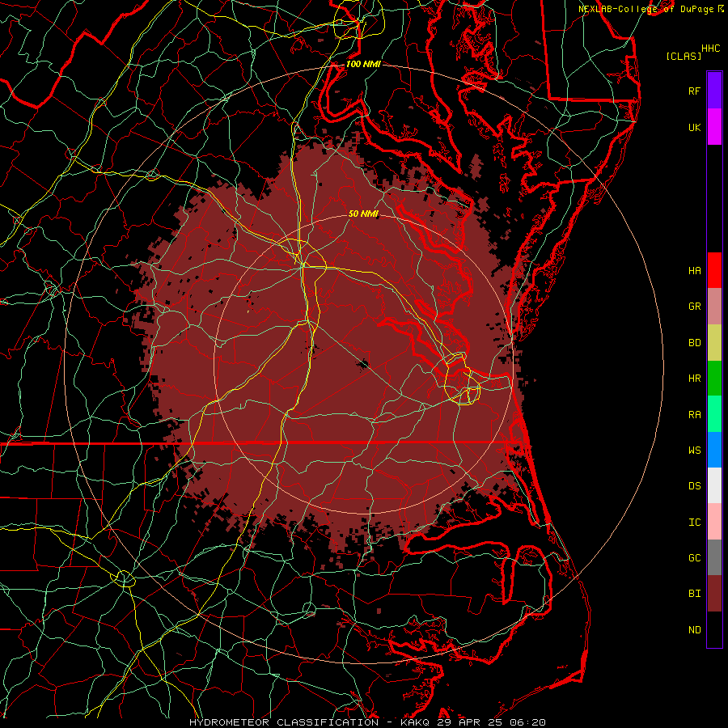
Task: Click the "HR" legend label
Action: pos(694,379)
